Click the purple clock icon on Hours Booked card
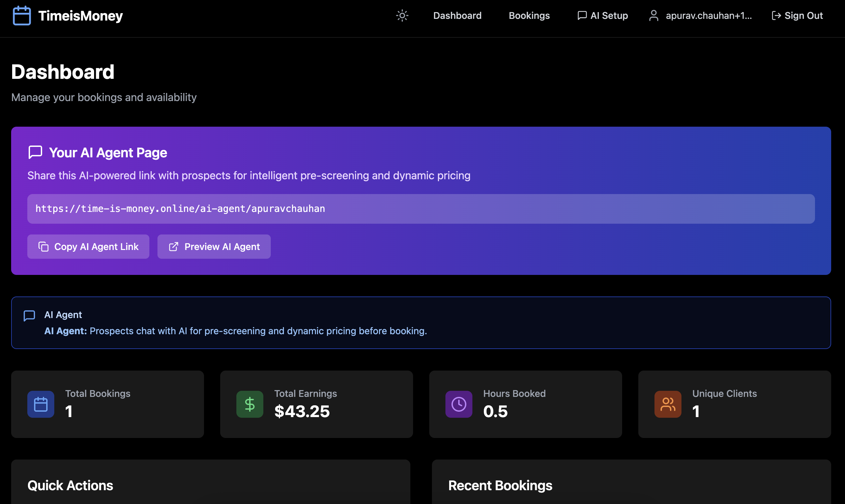 tap(459, 404)
